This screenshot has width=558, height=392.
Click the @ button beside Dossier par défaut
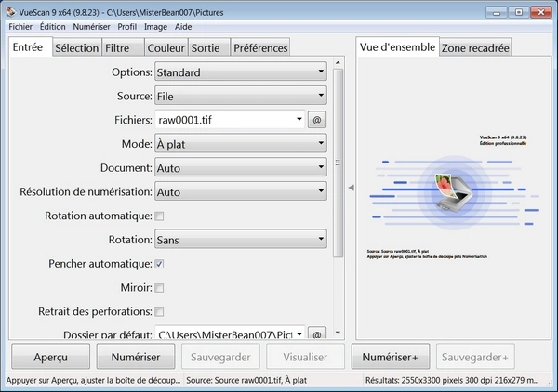316,334
